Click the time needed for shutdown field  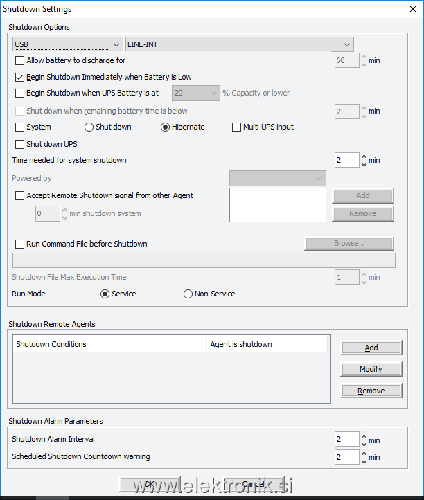347,160
